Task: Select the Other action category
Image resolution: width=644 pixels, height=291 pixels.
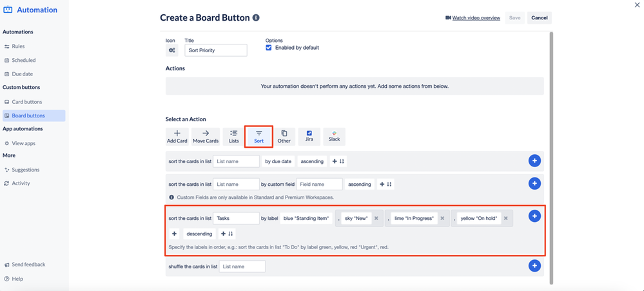Action: [284, 137]
